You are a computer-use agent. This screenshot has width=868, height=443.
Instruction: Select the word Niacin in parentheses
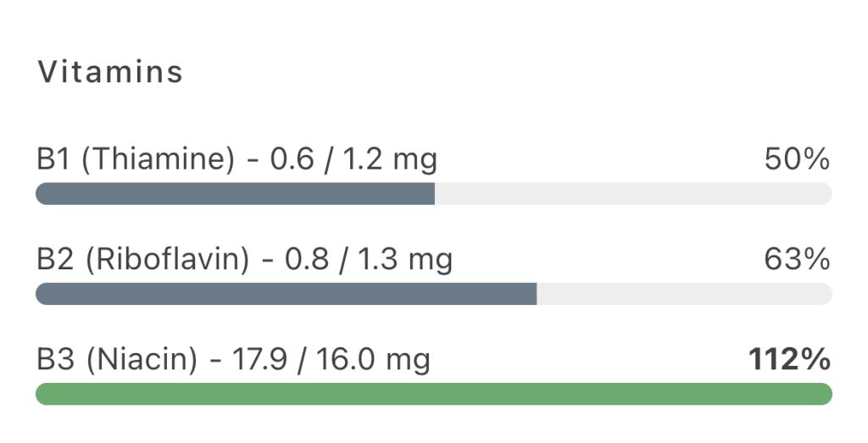coord(142,359)
